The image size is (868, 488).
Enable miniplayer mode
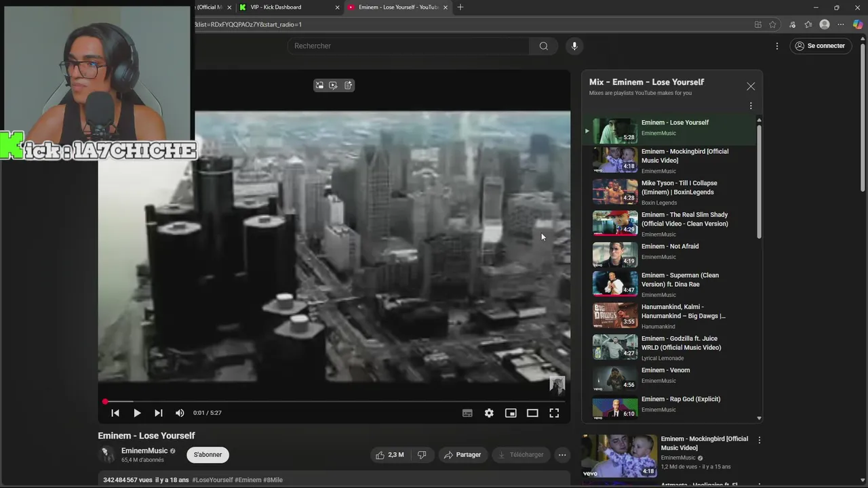(x=511, y=413)
